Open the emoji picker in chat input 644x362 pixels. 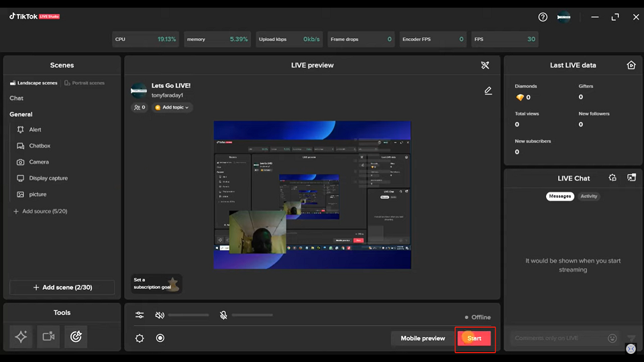612,338
